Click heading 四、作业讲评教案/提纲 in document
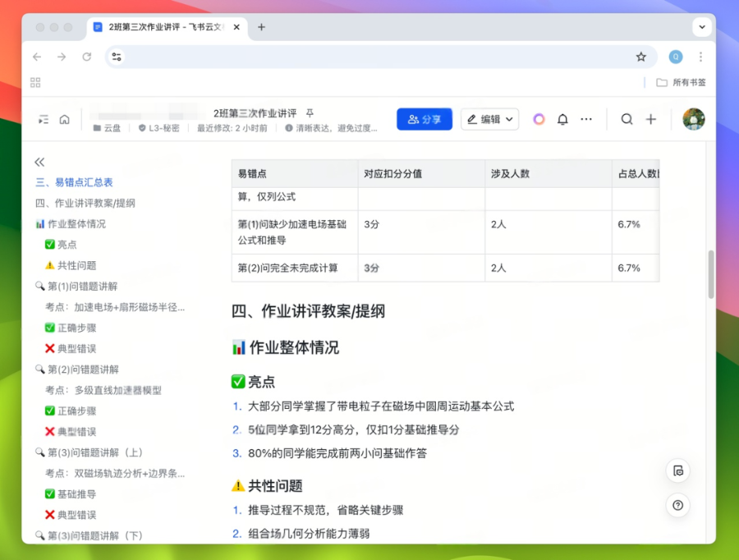 (x=308, y=311)
